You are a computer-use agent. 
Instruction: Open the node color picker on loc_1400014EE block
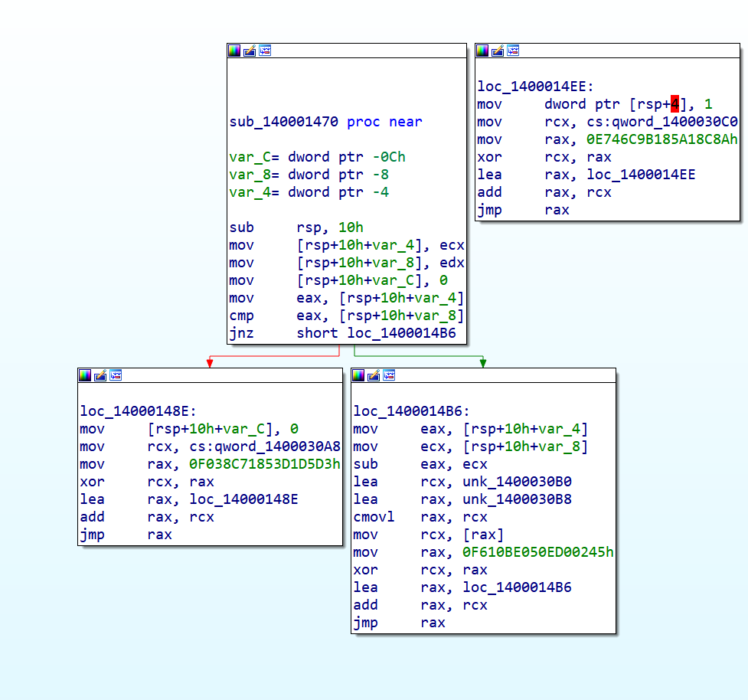(482, 51)
